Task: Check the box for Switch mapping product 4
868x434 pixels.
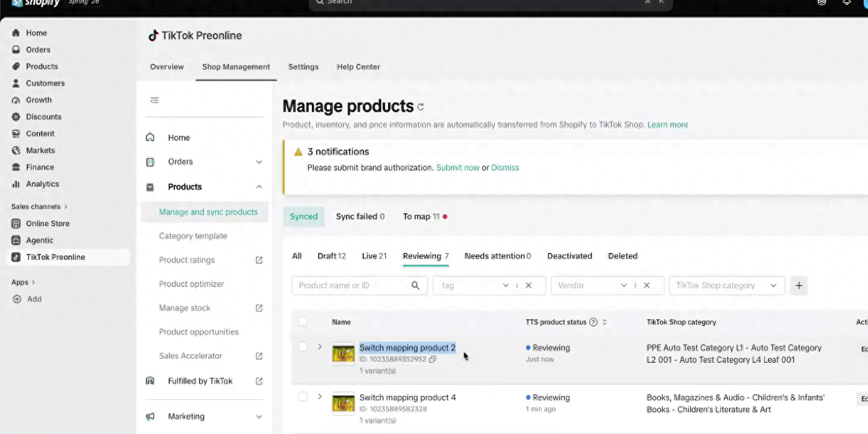Action: click(x=303, y=396)
